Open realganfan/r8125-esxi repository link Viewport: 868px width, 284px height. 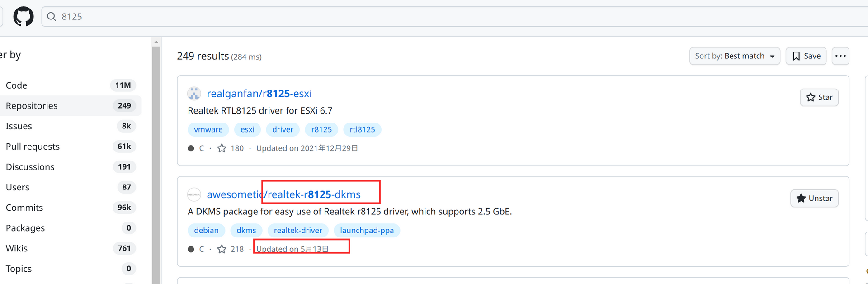pyautogui.click(x=259, y=94)
